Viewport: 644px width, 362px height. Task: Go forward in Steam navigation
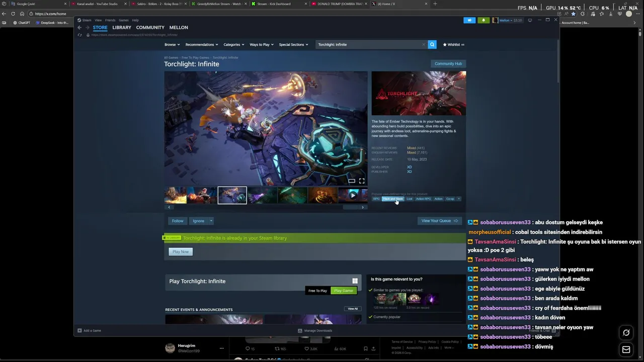87,27
